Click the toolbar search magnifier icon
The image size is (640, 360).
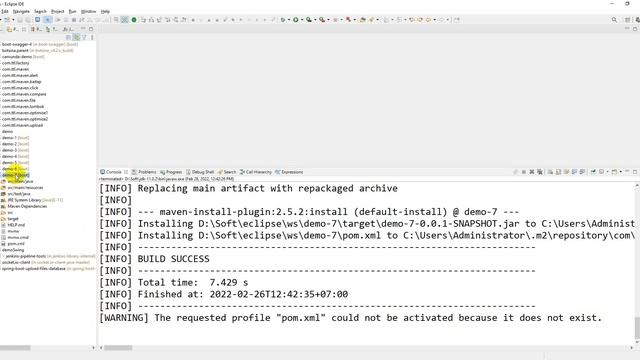tap(614, 20)
